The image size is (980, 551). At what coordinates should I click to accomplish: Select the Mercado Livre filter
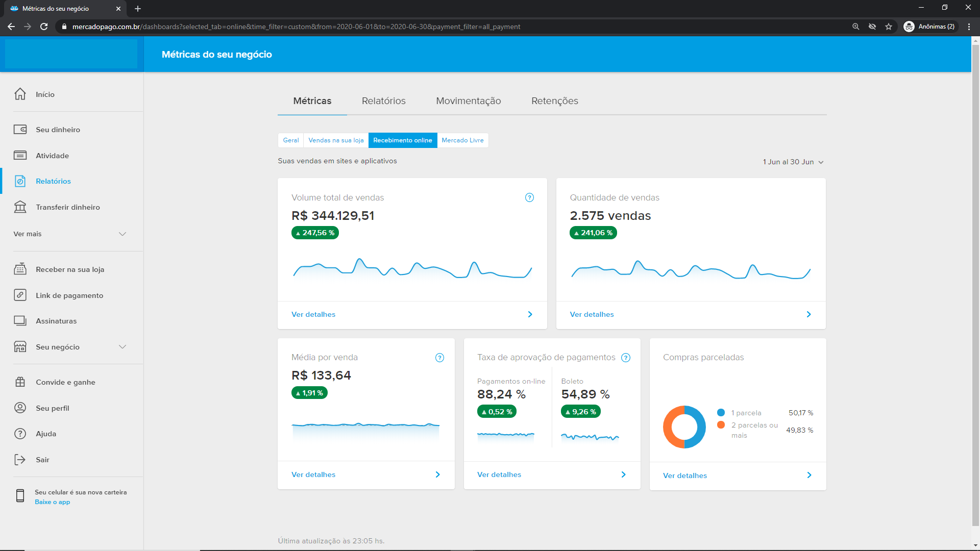462,140
